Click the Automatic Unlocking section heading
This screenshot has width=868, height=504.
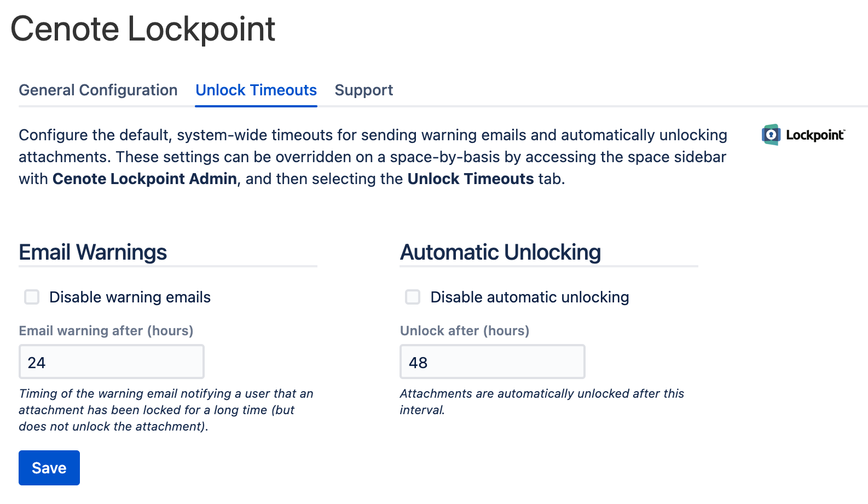(500, 252)
